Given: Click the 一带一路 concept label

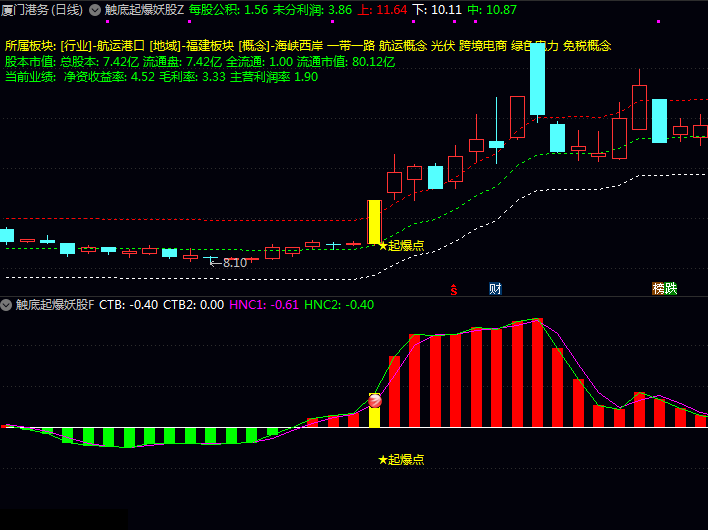Looking at the screenshot, I should [351, 46].
